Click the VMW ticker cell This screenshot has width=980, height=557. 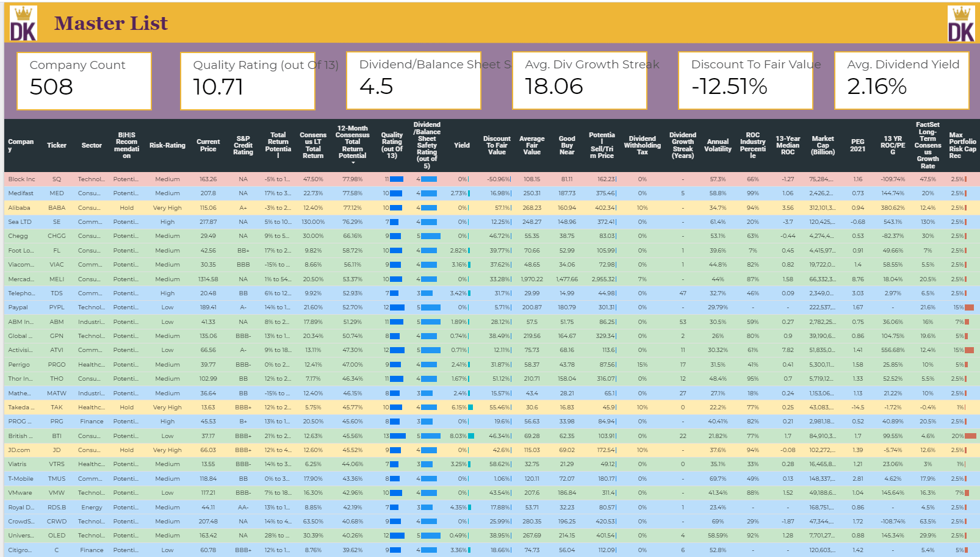pyautogui.click(x=57, y=493)
